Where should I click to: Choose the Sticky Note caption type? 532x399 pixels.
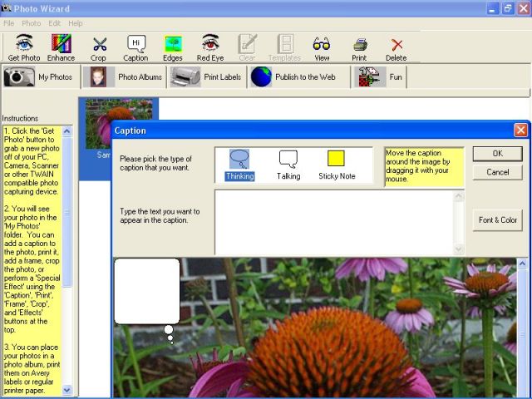[337, 165]
